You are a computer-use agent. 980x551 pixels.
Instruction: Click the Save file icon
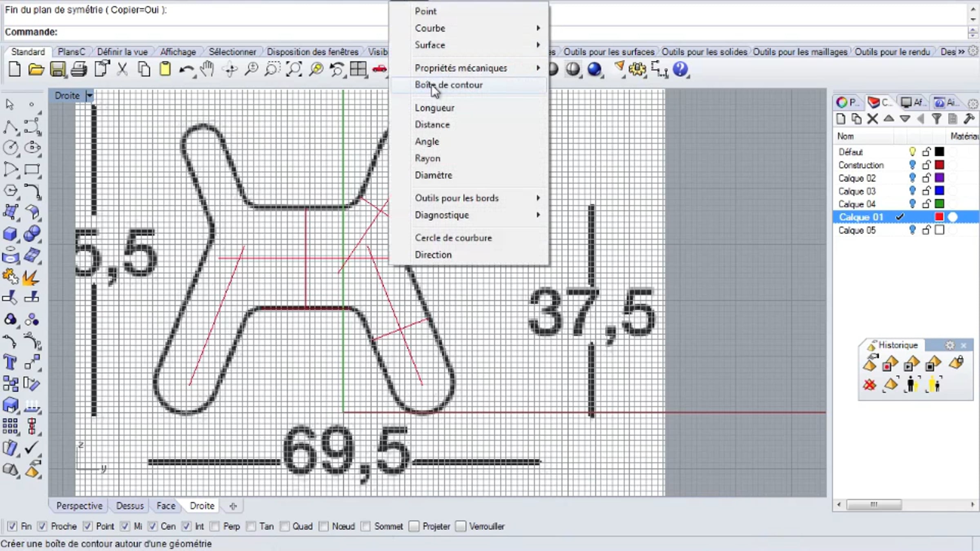click(x=58, y=69)
